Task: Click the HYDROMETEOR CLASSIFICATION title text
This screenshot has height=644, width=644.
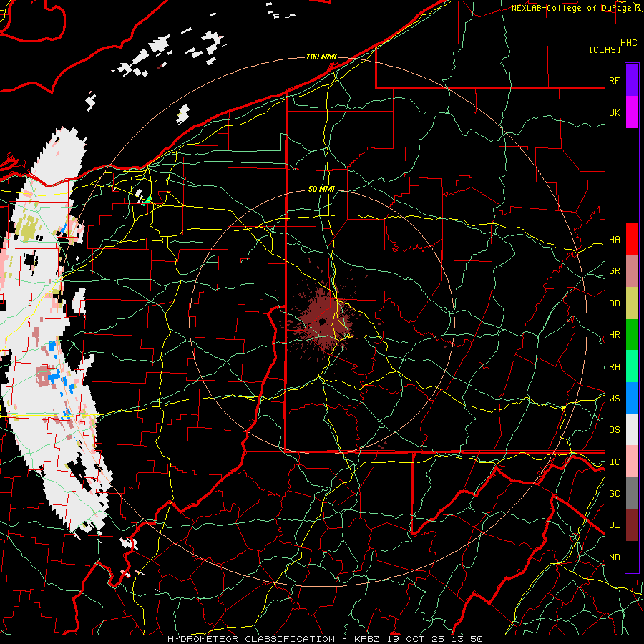Action: tap(251, 639)
